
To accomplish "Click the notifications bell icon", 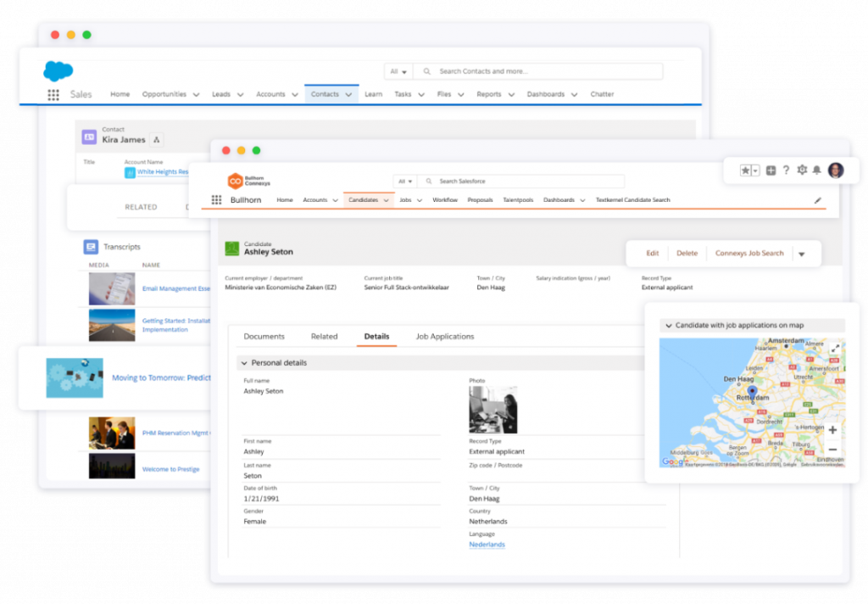I will point(817,170).
